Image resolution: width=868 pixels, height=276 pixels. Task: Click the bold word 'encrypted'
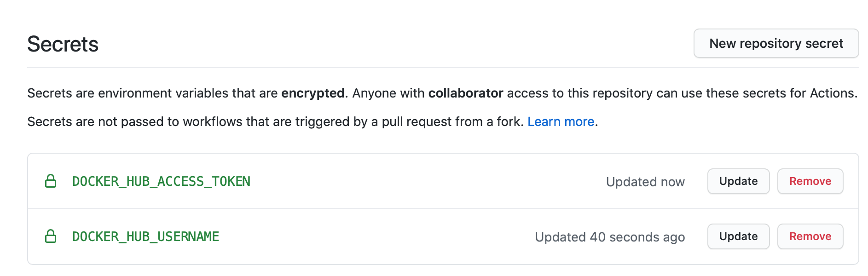(x=312, y=93)
